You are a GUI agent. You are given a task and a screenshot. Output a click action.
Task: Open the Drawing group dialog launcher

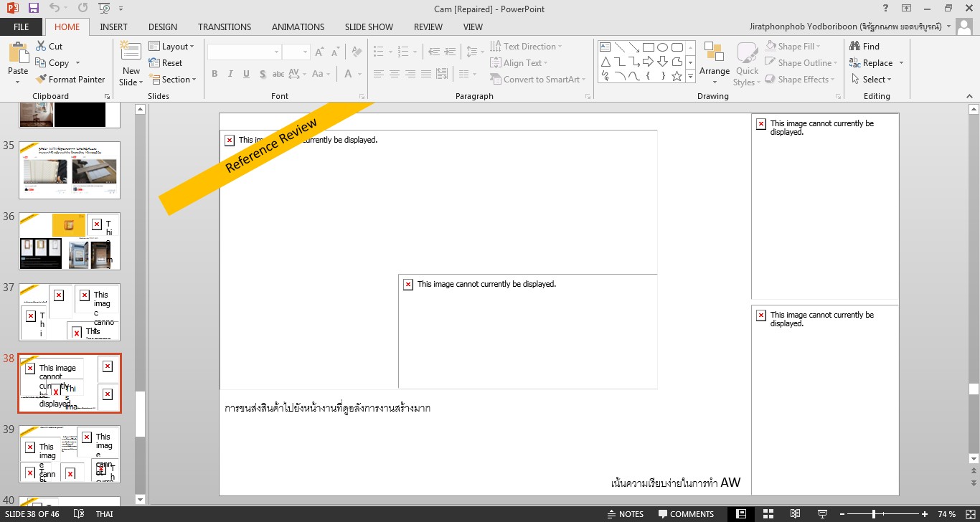tap(837, 96)
